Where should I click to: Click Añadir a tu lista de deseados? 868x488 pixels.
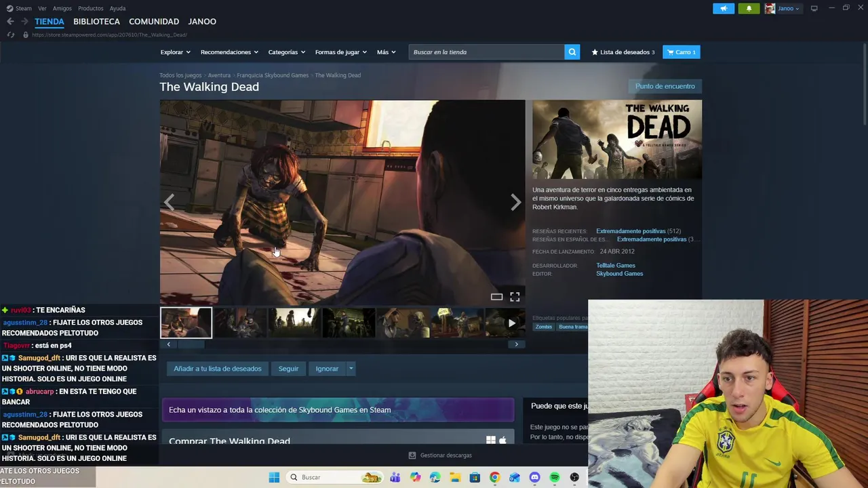218,369
